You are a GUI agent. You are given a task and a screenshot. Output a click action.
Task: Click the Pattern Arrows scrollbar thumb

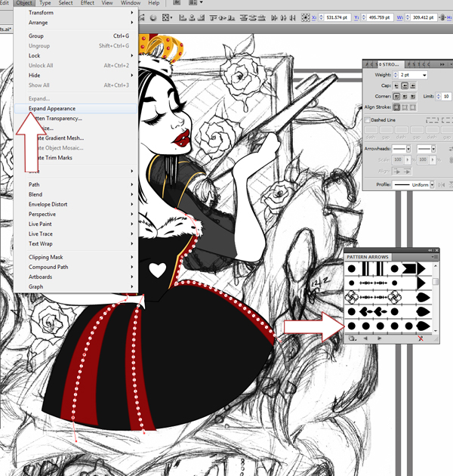[436, 281]
